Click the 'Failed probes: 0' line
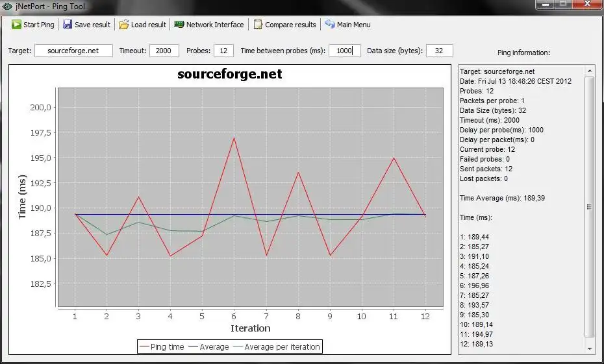 point(484,159)
